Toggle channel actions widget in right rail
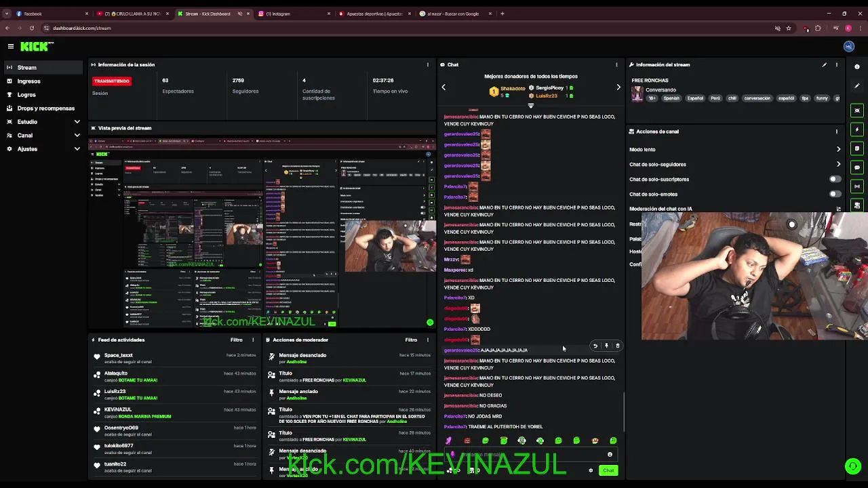The height and width of the screenshot is (488, 868). pyautogui.click(x=857, y=205)
